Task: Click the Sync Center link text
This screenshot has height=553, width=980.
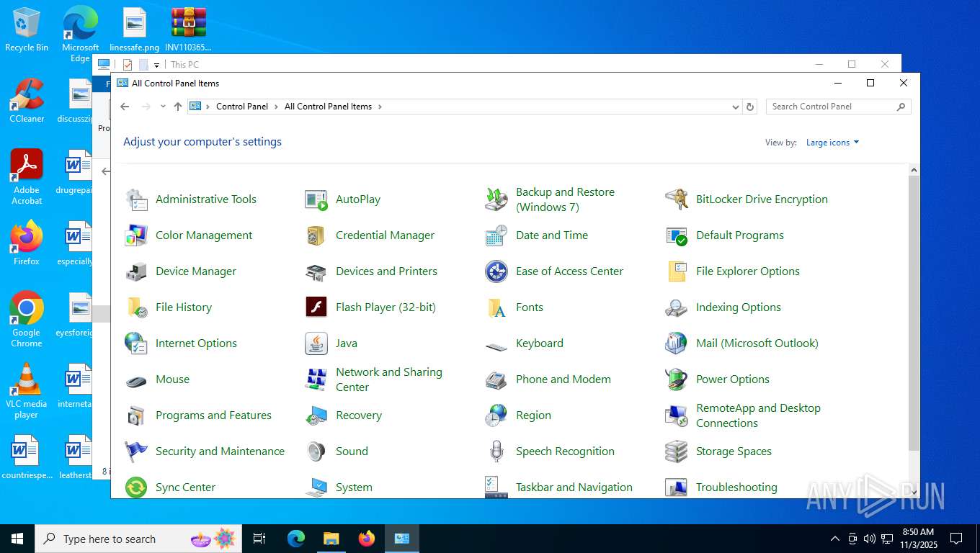Action: [x=185, y=487]
